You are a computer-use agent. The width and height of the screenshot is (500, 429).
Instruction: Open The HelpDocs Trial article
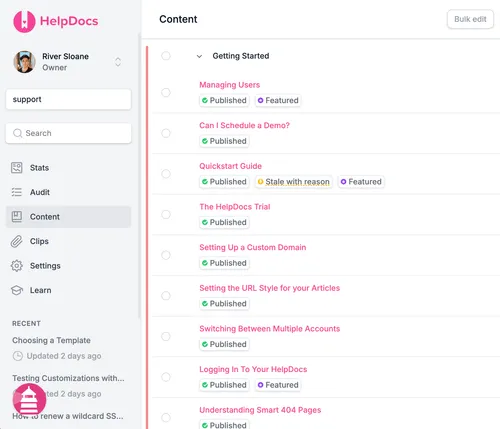(x=235, y=207)
